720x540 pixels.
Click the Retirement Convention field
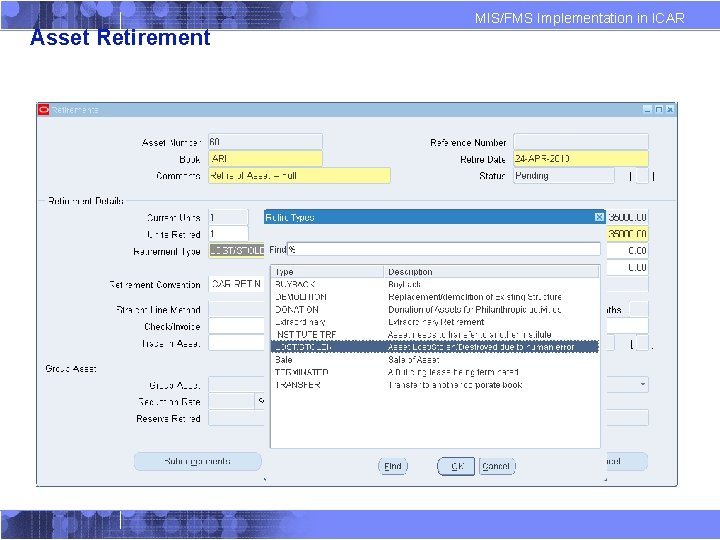[x=236, y=284]
